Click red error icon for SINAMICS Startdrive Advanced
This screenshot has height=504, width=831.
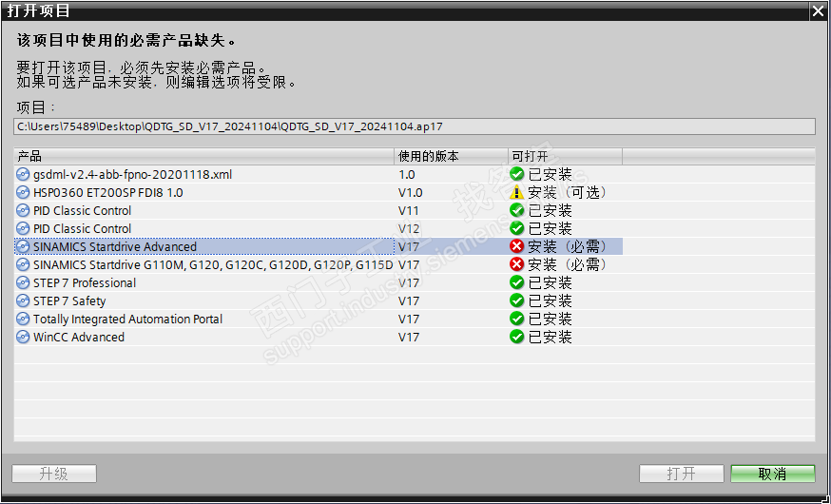[x=516, y=246]
